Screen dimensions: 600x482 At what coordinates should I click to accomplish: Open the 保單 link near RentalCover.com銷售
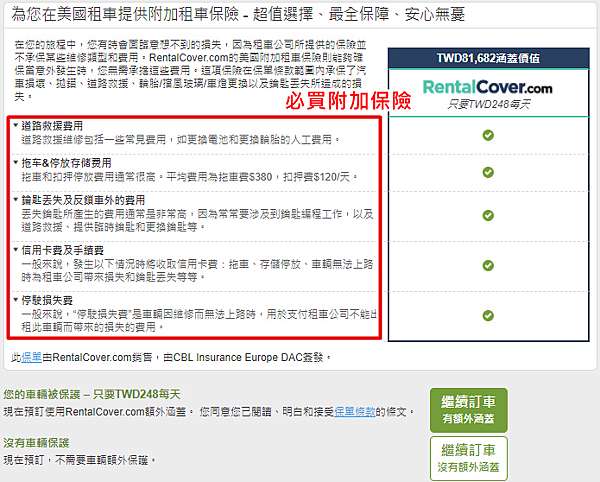(x=31, y=357)
